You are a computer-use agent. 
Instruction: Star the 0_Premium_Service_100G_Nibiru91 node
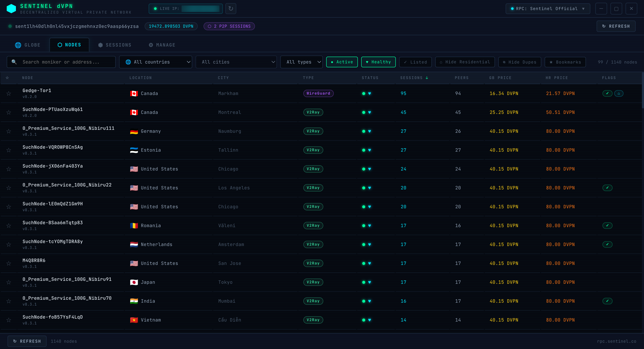click(9, 282)
